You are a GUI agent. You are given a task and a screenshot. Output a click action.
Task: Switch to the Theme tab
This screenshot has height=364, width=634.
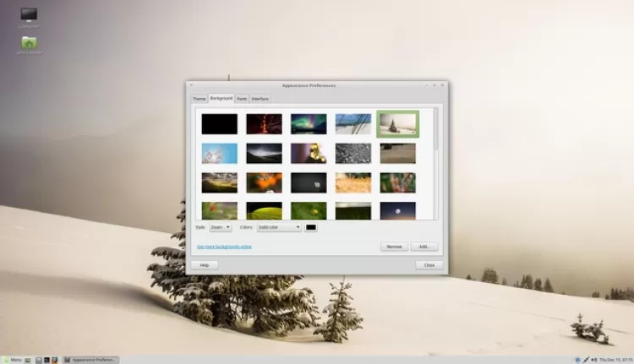[x=199, y=99]
